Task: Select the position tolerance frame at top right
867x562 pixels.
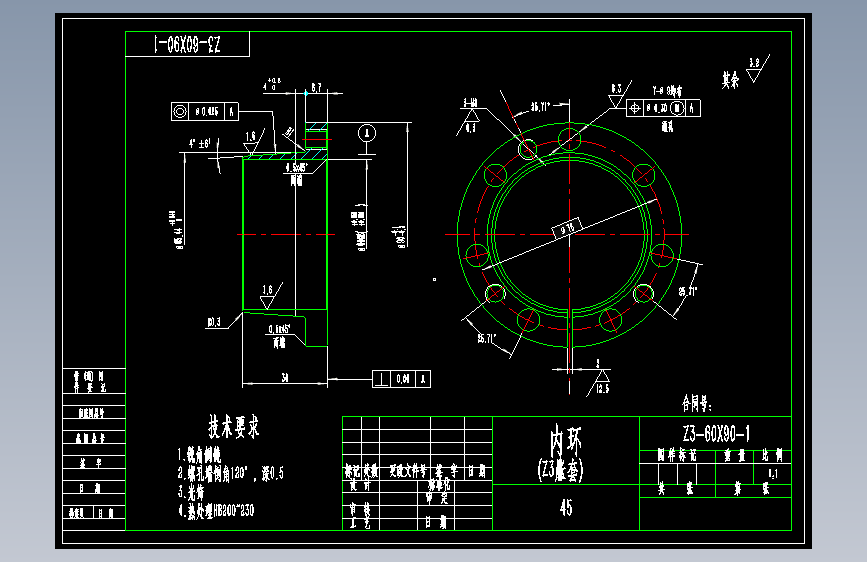Action: [664, 108]
